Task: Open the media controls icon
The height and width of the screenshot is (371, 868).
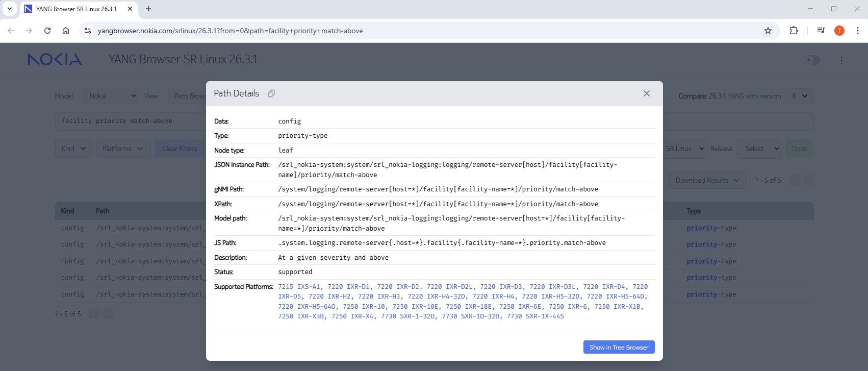Action: (821, 31)
